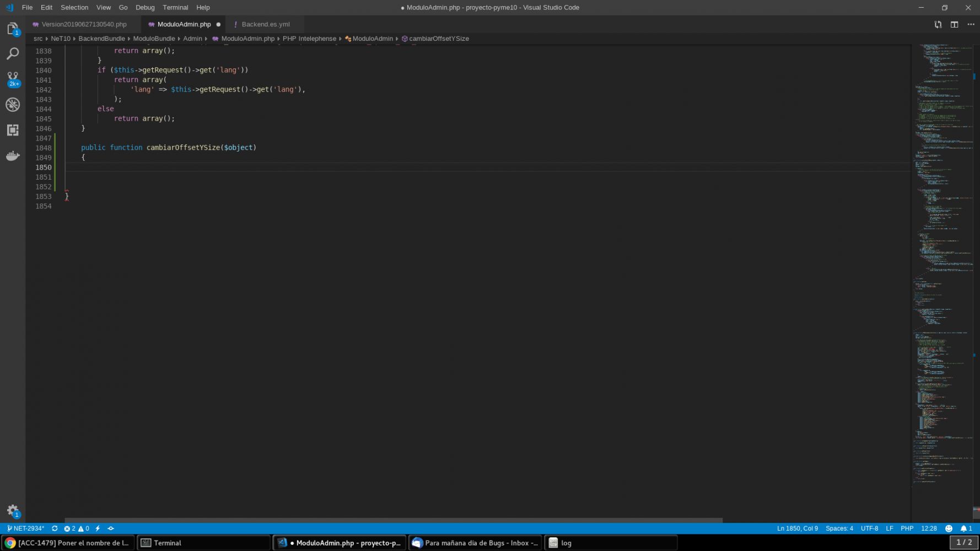The height and width of the screenshot is (551, 980).
Task: Open the More Actions ellipsis menu
Action: (971, 24)
